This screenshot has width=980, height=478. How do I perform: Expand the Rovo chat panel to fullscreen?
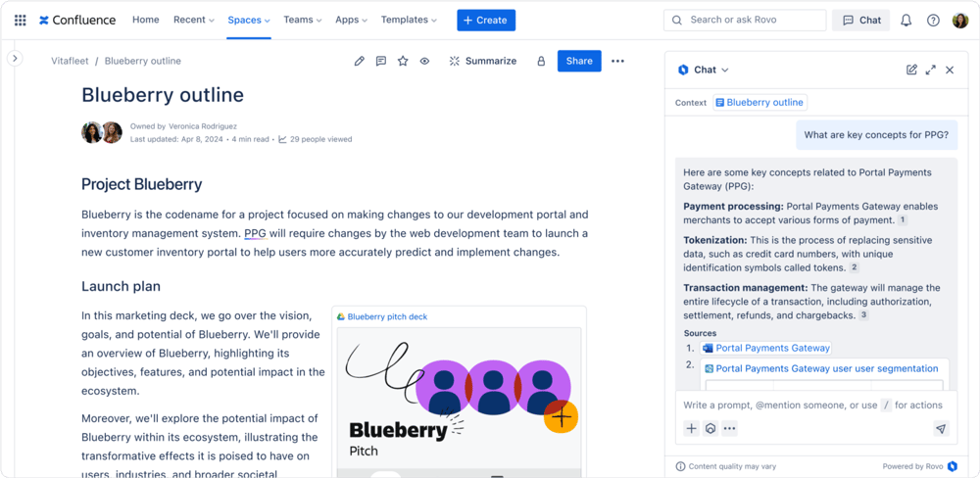pyautogui.click(x=930, y=70)
